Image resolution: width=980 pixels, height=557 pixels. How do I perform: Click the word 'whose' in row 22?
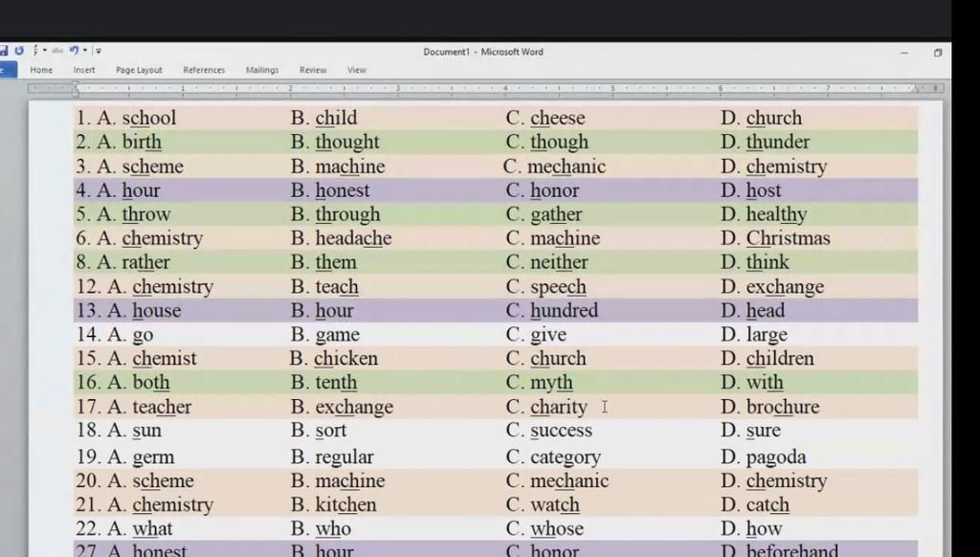pyautogui.click(x=557, y=528)
